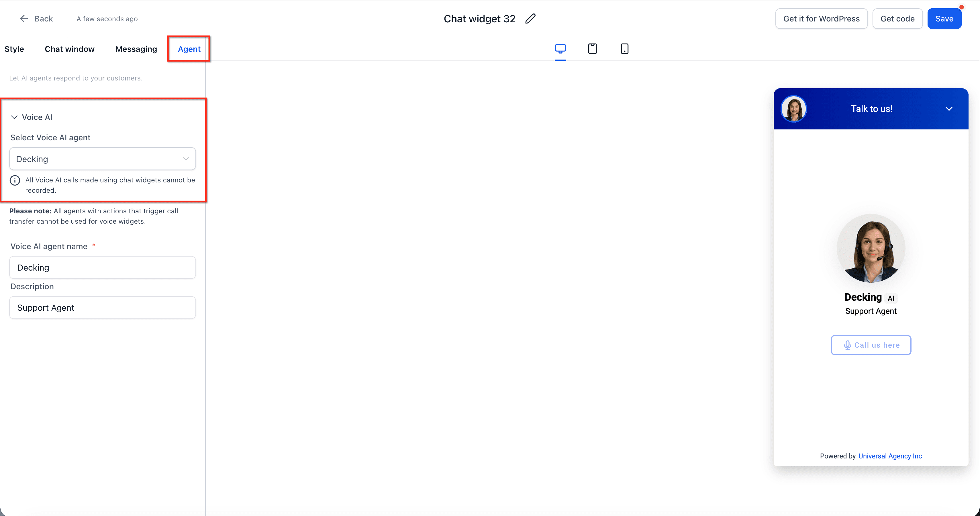Open Get it for WordPress
Viewport: 980px width, 516px height.
(821, 19)
